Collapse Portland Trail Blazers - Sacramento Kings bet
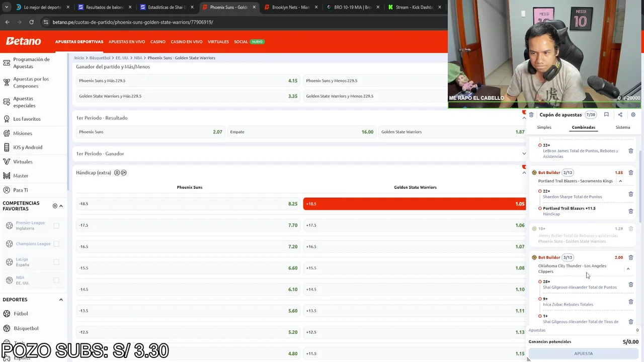644x362 pixels. (x=620, y=181)
